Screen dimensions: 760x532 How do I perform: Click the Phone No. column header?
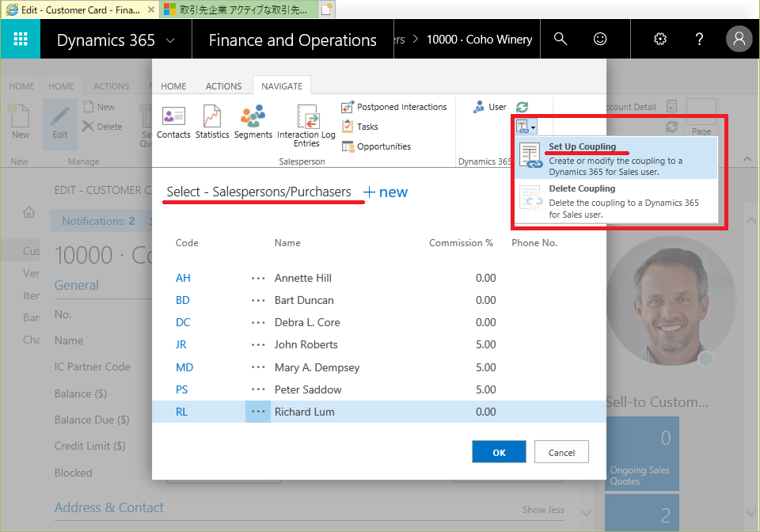tap(534, 243)
